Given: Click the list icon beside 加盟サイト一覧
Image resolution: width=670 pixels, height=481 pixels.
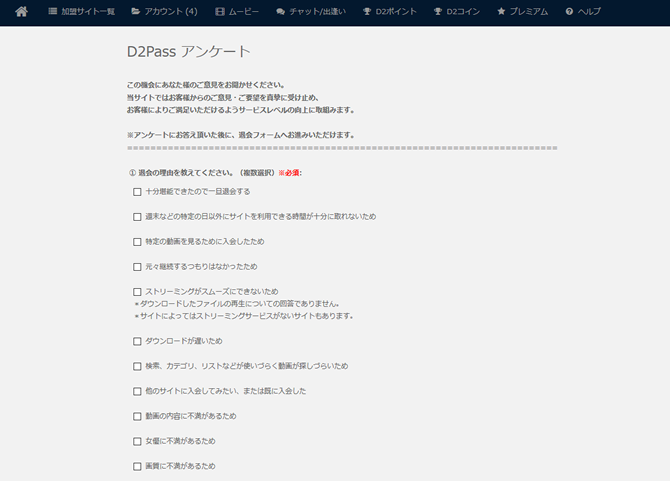Looking at the screenshot, I should pyautogui.click(x=53, y=11).
